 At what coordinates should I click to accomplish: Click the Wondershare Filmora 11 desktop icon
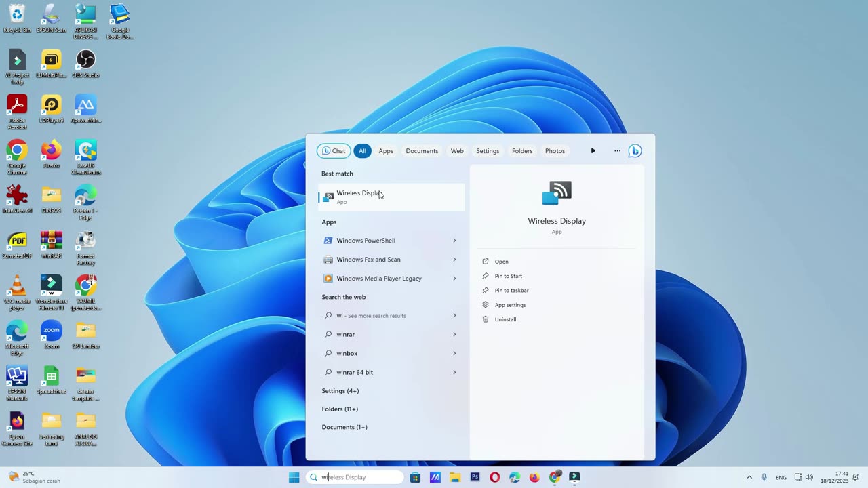pos(51,293)
